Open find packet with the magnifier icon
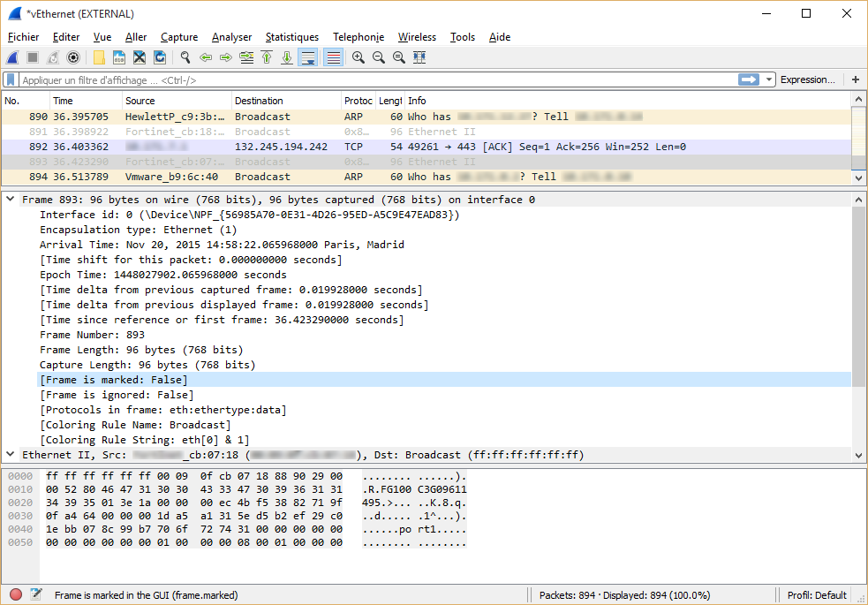The width and height of the screenshot is (868, 605). [185, 57]
